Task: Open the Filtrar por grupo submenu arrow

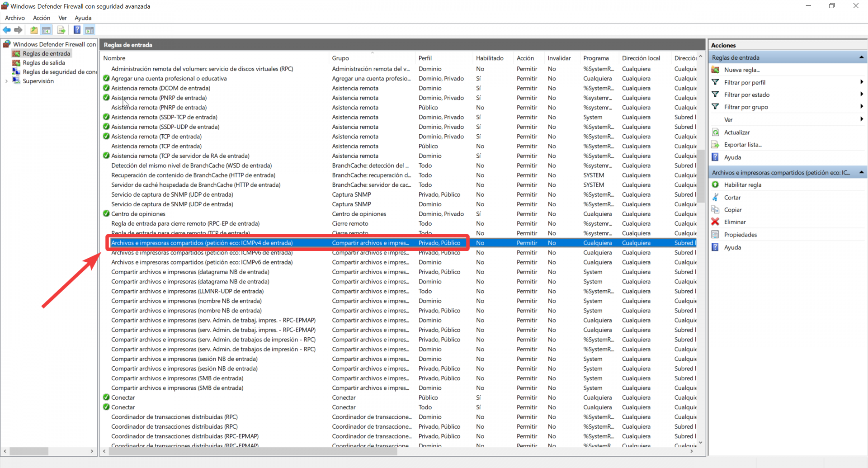Action: coord(862,107)
